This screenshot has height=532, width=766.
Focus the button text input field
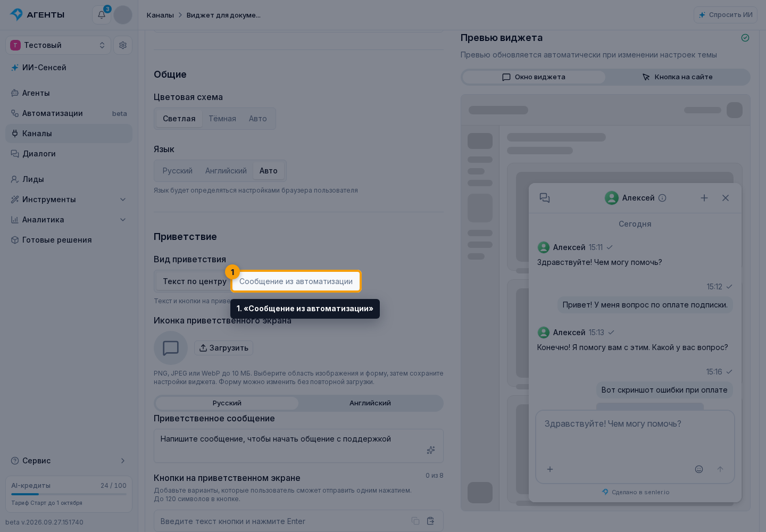tap(298, 521)
